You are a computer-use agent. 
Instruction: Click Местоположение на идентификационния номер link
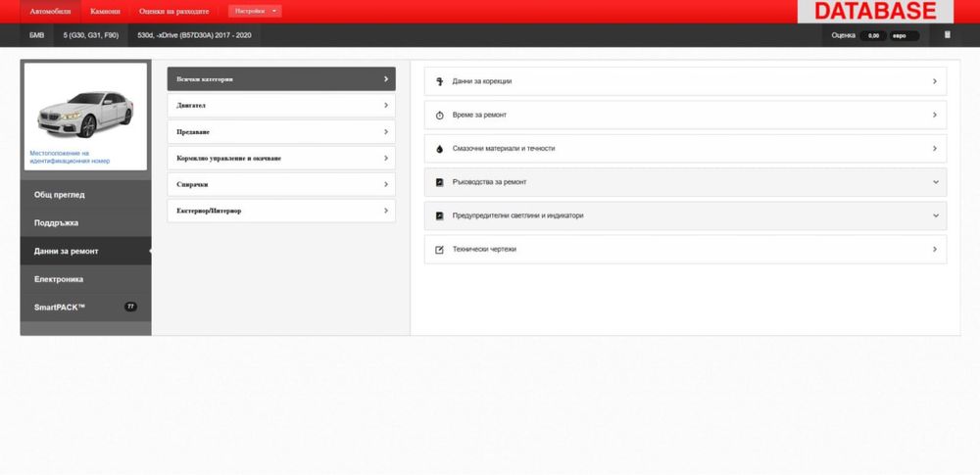pos(70,157)
